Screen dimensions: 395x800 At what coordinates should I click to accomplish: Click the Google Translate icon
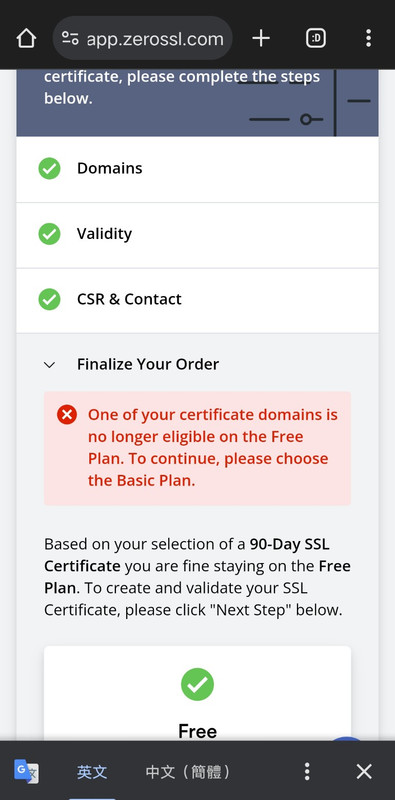coord(26,771)
